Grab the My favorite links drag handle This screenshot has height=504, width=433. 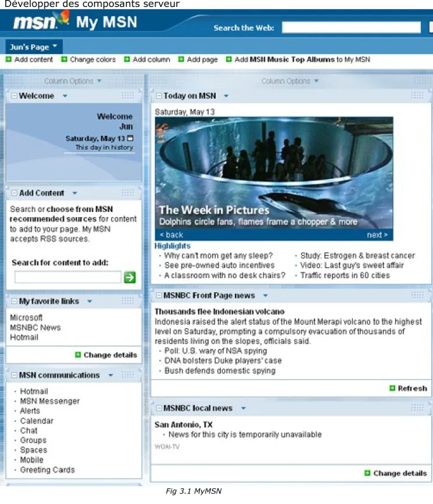[128, 301]
